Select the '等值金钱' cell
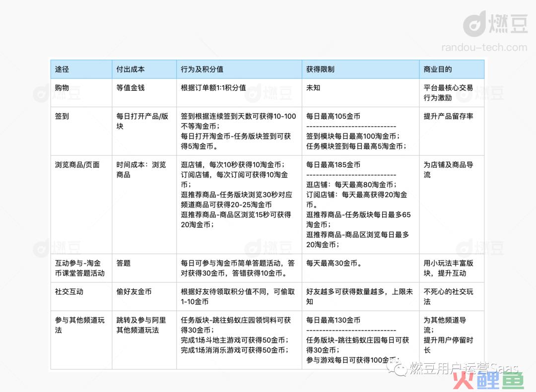This screenshot has width=536, height=392. pos(144,93)
